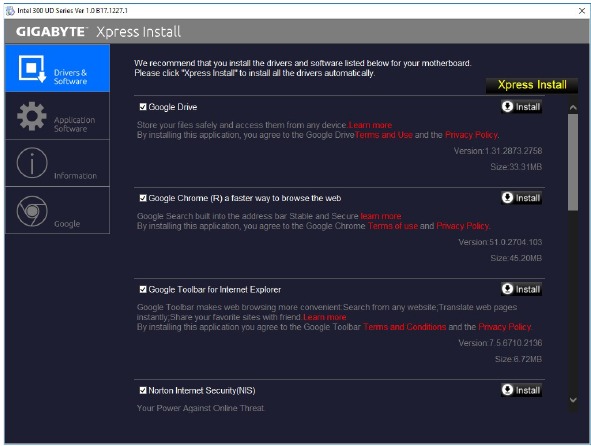Select the Application Software gear icon
The image size is (591, 446).
32,116
